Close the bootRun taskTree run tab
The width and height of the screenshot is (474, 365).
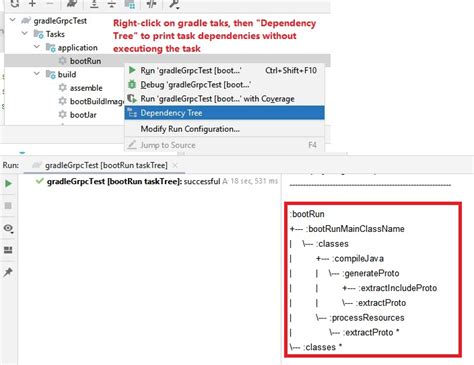coord(175,165)
